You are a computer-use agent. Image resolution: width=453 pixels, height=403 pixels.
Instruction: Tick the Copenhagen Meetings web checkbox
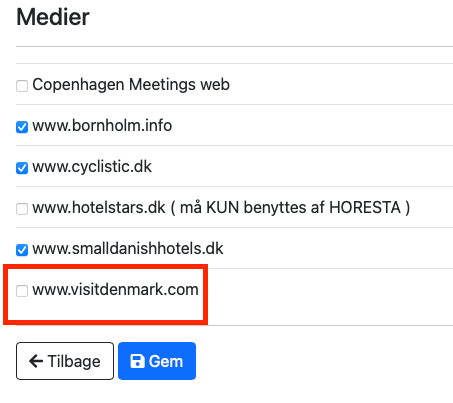pos(22,86)
